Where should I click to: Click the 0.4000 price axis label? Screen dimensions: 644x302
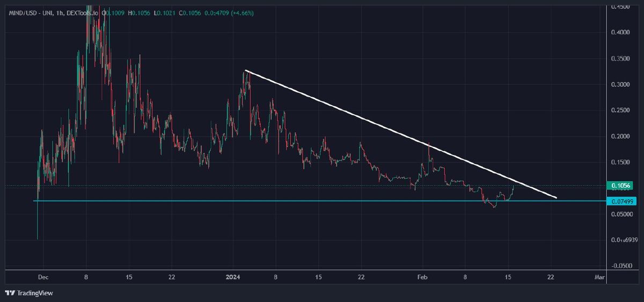click(622, 33)
